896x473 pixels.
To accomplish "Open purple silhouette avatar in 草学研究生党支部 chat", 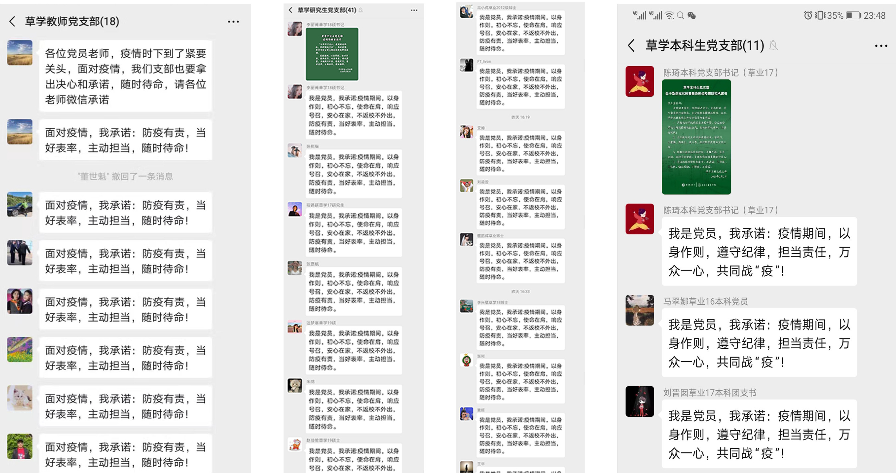I will tap(295, 209).
